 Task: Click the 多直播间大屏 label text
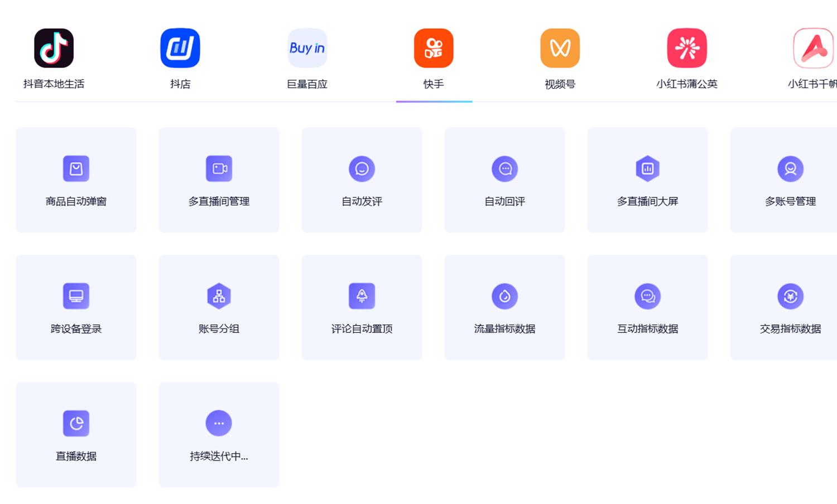point(647,201)
